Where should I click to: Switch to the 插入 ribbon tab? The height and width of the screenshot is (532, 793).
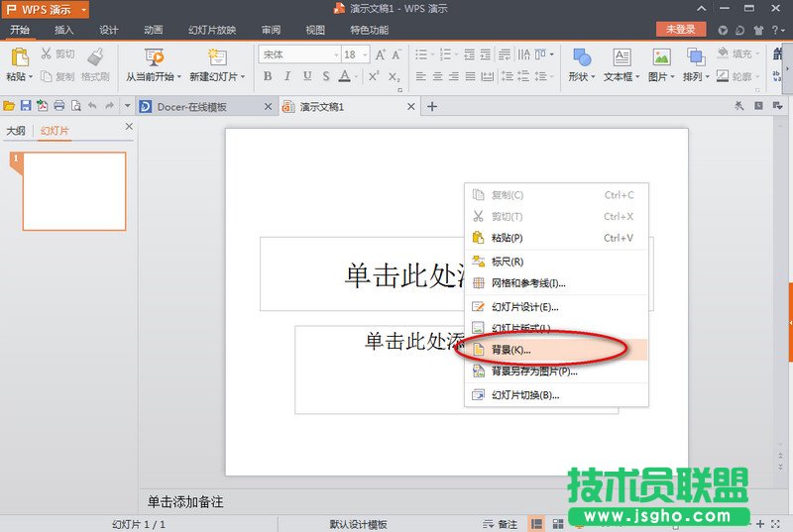[63, 30]
